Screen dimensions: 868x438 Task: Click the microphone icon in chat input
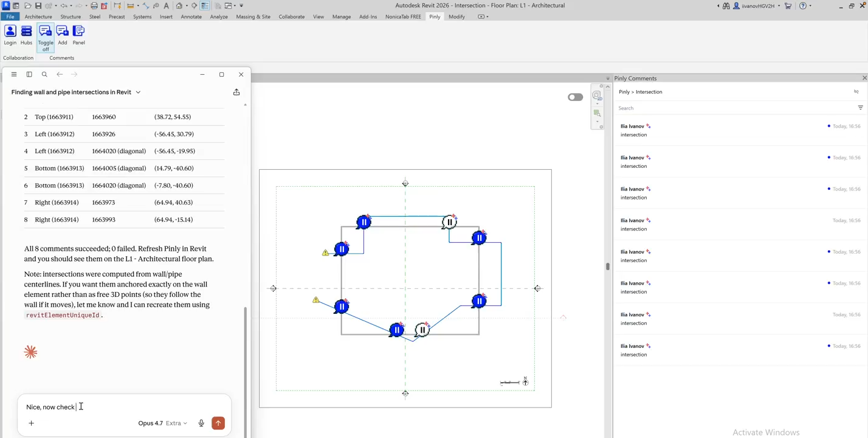point(201,423)
